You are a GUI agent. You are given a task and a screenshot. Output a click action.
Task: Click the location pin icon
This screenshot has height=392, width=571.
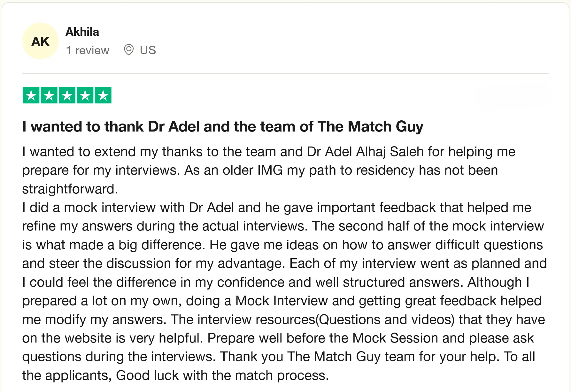click(129, 50)
